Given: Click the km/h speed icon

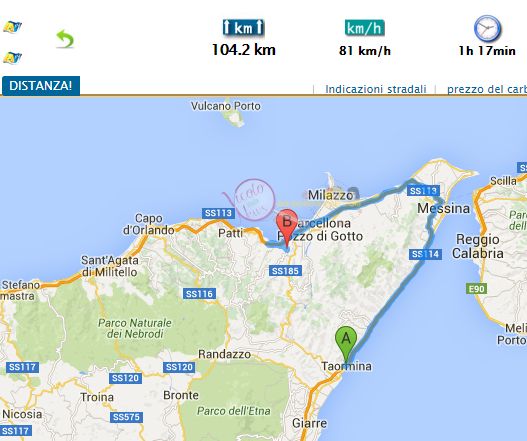Looking at the screenshot, I should click(x=365, y=28).
